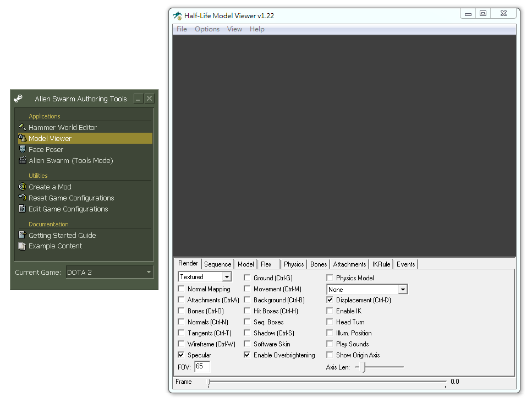
Task: Click the FOV input field
Action: [x=202, y=366]
